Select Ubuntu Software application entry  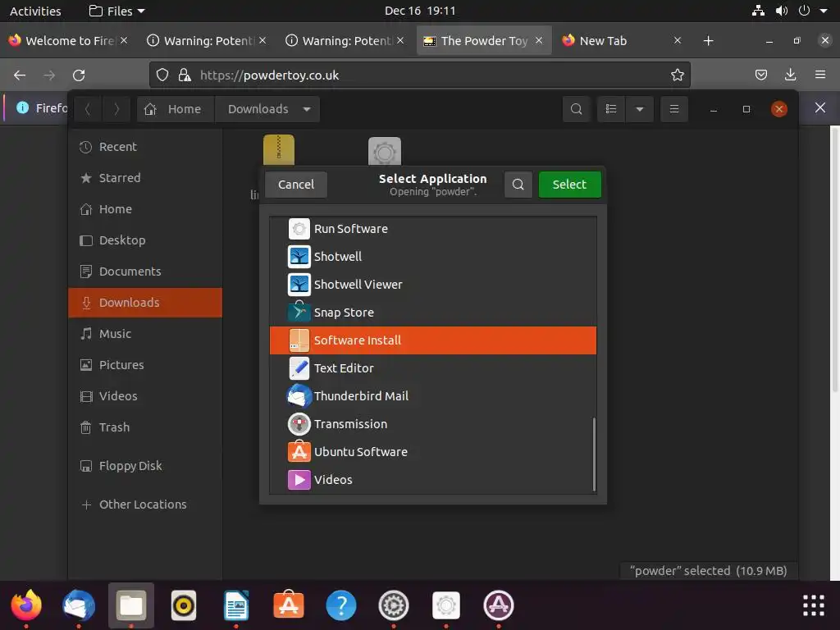(433, 452)
